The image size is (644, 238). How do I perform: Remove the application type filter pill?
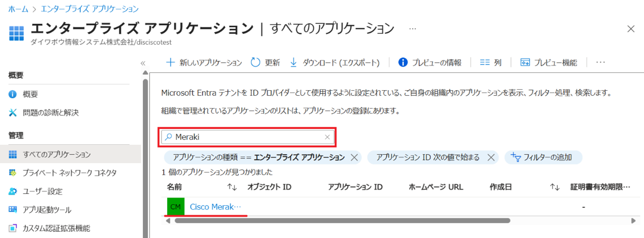click(354, 158)
